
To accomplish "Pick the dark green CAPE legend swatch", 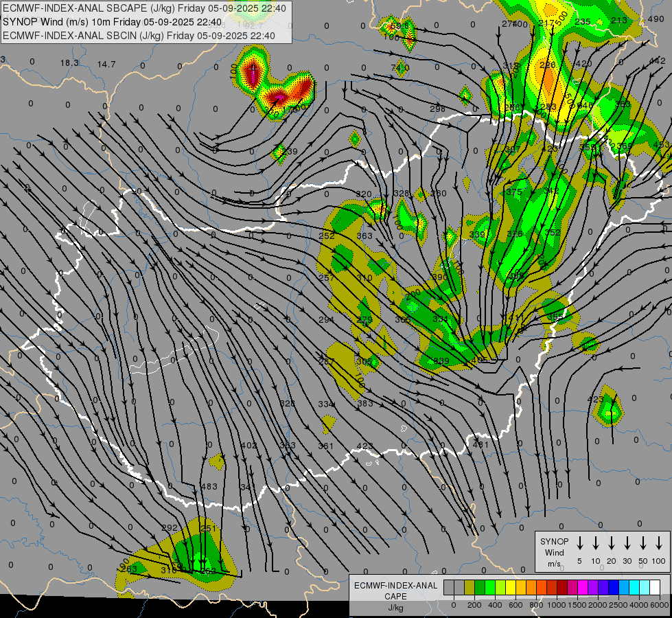I will 480,588.
